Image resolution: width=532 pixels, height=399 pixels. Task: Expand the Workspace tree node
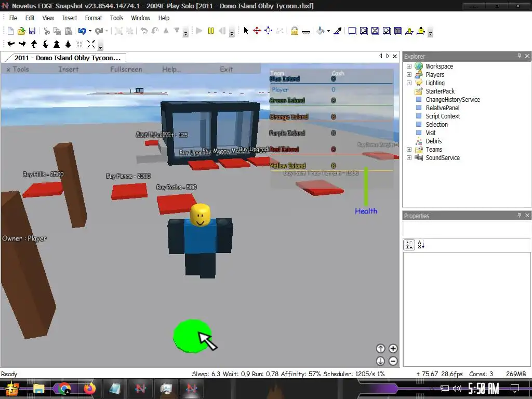coord(409,66)
